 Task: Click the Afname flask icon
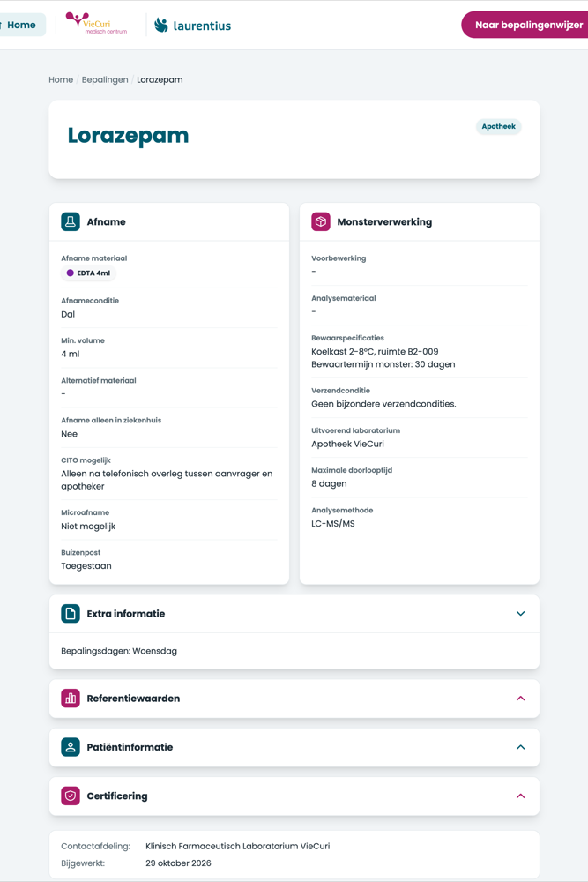(x=71, y=221)
